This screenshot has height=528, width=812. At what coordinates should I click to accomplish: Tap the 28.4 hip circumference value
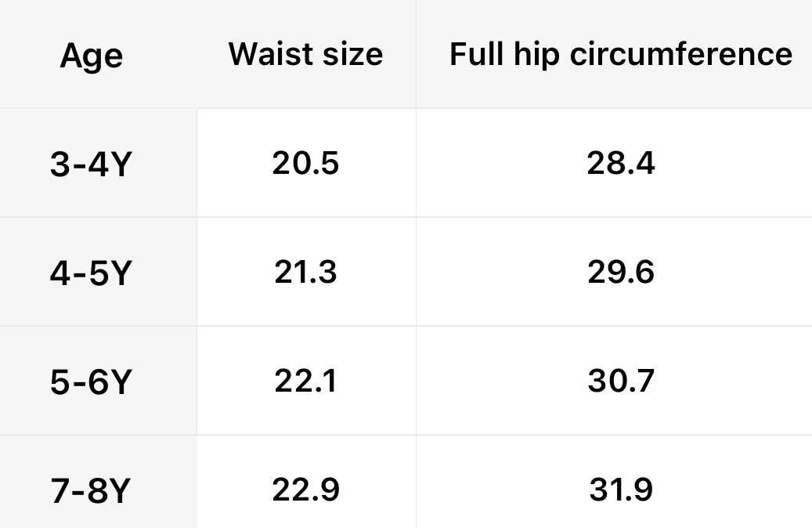point(620,164)
